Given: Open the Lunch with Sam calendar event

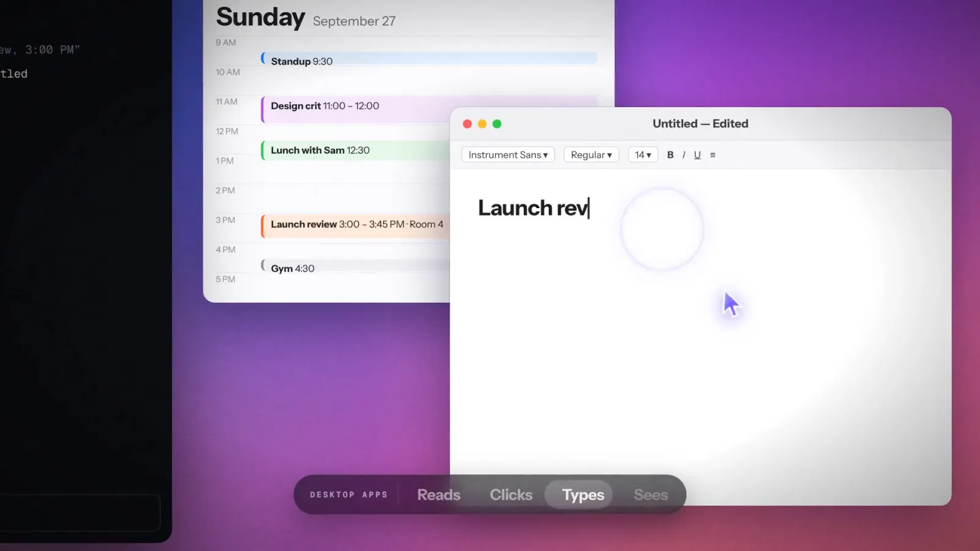Looking at the screenshot, I should pos(355,151).
